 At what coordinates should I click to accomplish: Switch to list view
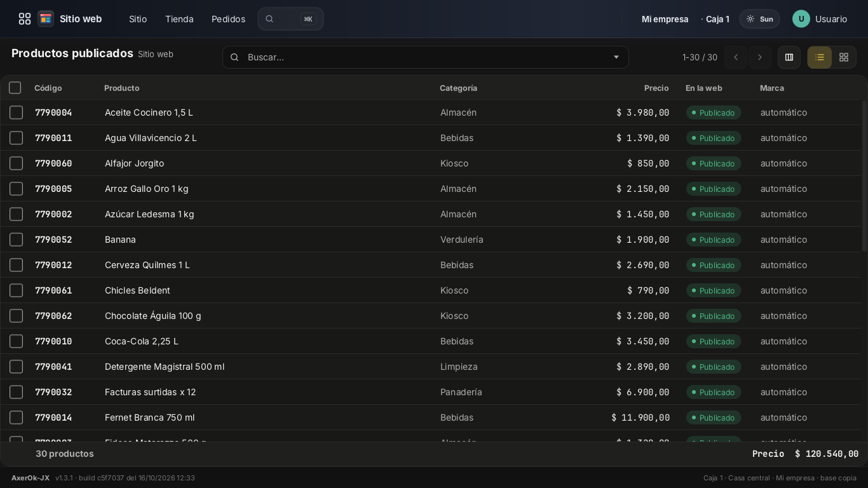click(x=820, y=57)
